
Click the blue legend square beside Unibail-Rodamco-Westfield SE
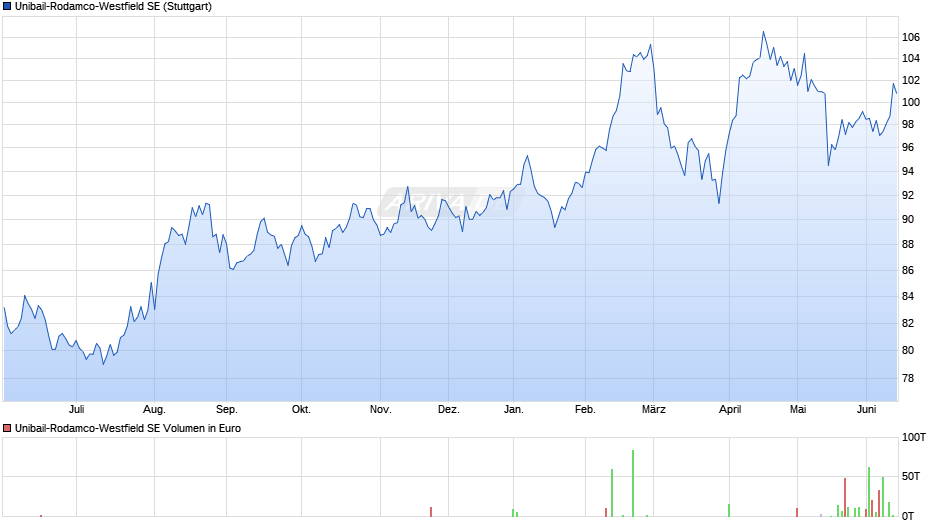(x=7, y=7)
